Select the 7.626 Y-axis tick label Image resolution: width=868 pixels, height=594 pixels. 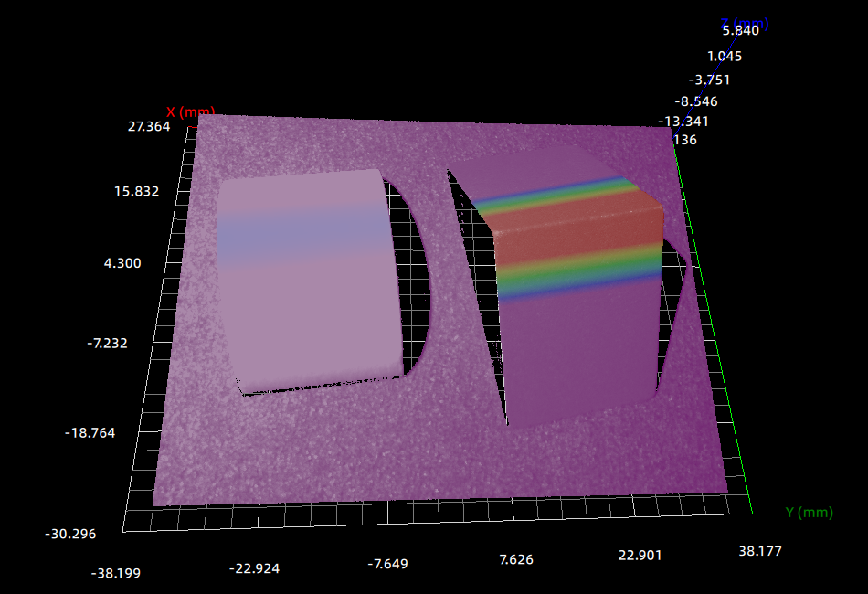point(515,559)
